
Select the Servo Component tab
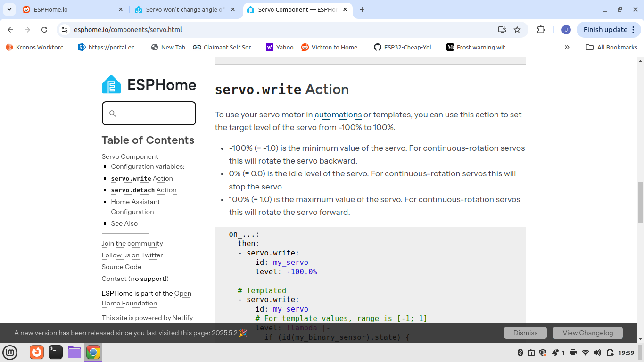coord(297,9)
